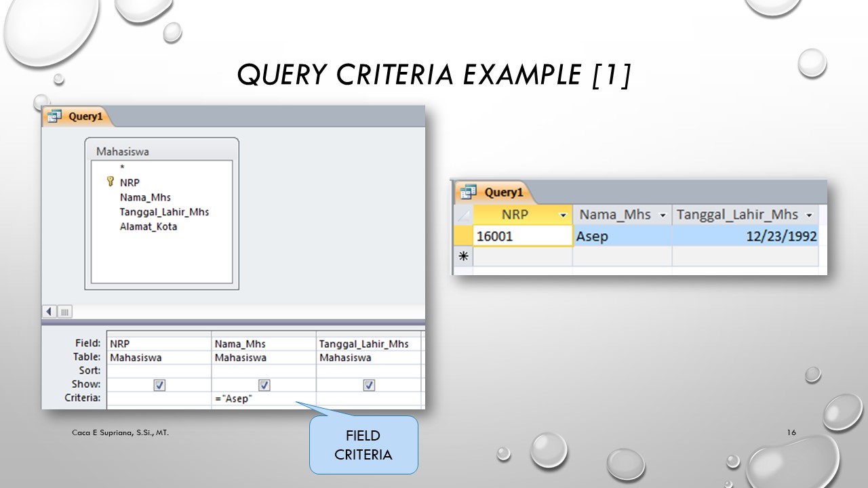Click the slide title Query Criteria Example
The width and height of the screenshot is (868, 488).
434,74
